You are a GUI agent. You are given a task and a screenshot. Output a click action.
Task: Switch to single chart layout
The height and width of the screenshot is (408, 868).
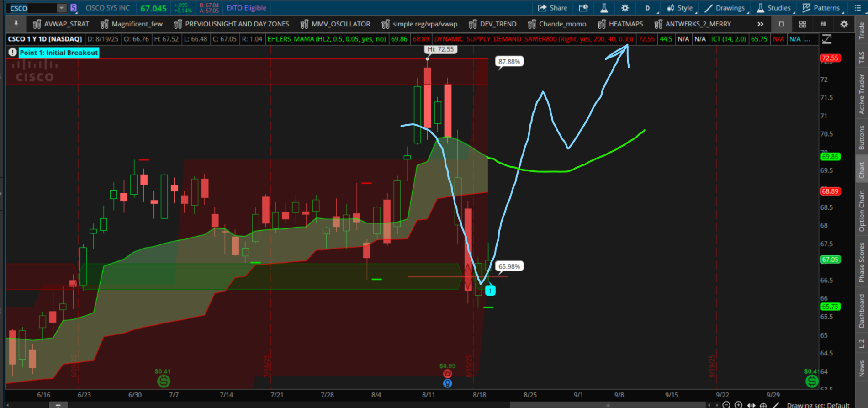coord(781,24)
